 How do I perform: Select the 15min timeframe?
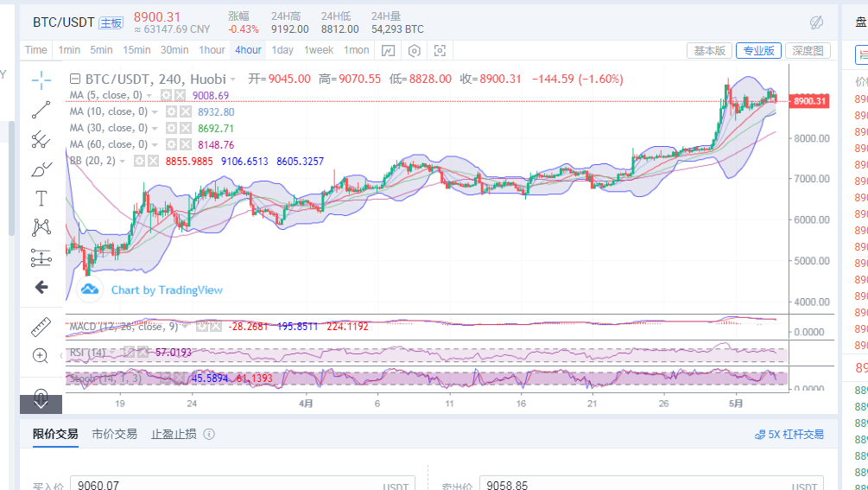tap(136, 50)
